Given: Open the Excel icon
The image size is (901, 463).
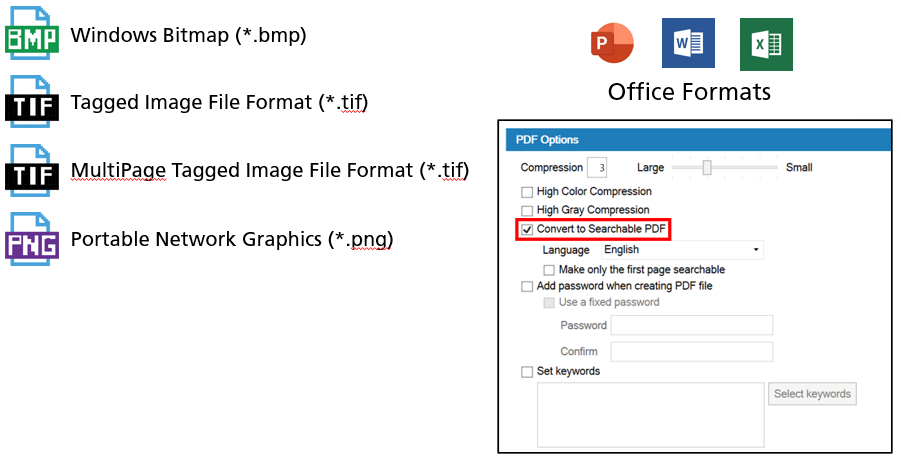Looking at the screenshot, I should pyautogui.click(x=766, y=45).
